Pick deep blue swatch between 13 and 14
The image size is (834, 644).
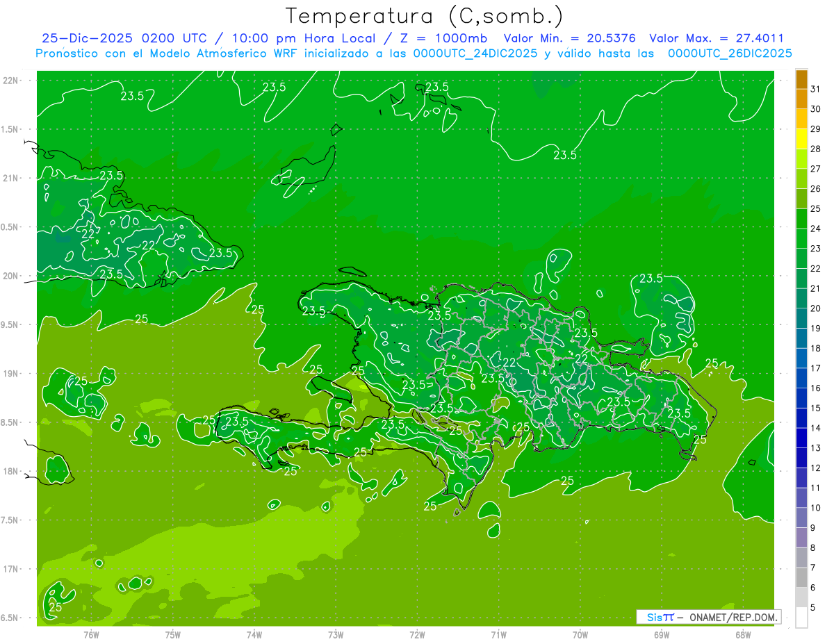[x=801, y=438]
